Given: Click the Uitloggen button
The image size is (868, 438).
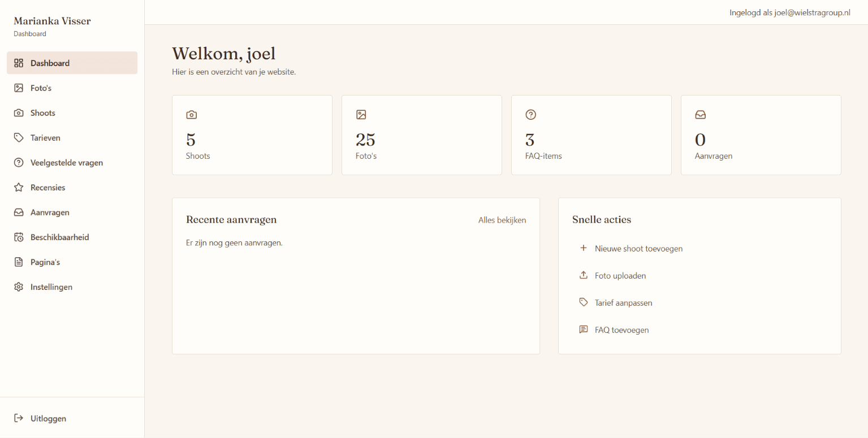Looking at the screenshot, I should tap(72, 419).
